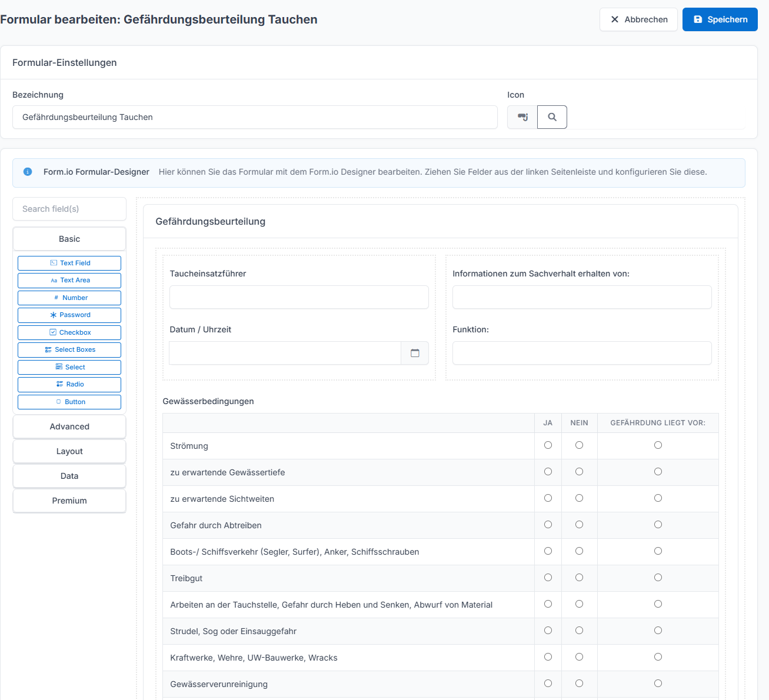
Task: Choose the Button component in sidebar
Action: [69, 402]
